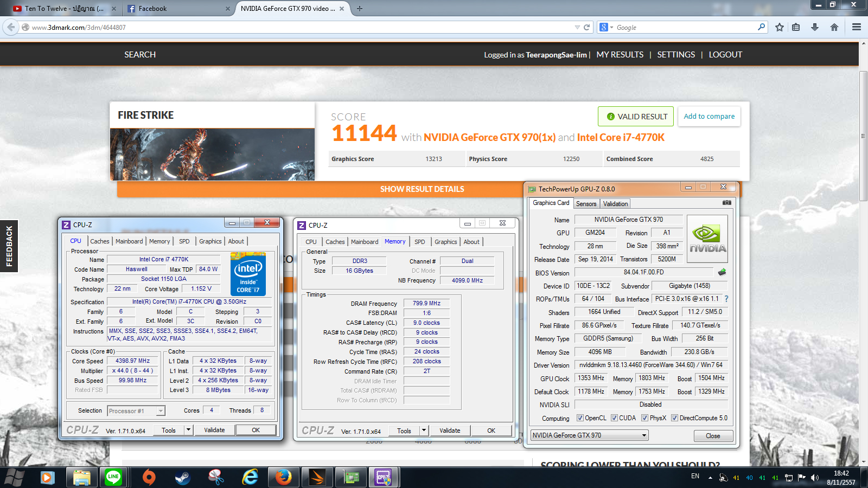Click the browser vertical scrollbar thumb
This screenshot has height=488, width=868.
click(863, 136)
